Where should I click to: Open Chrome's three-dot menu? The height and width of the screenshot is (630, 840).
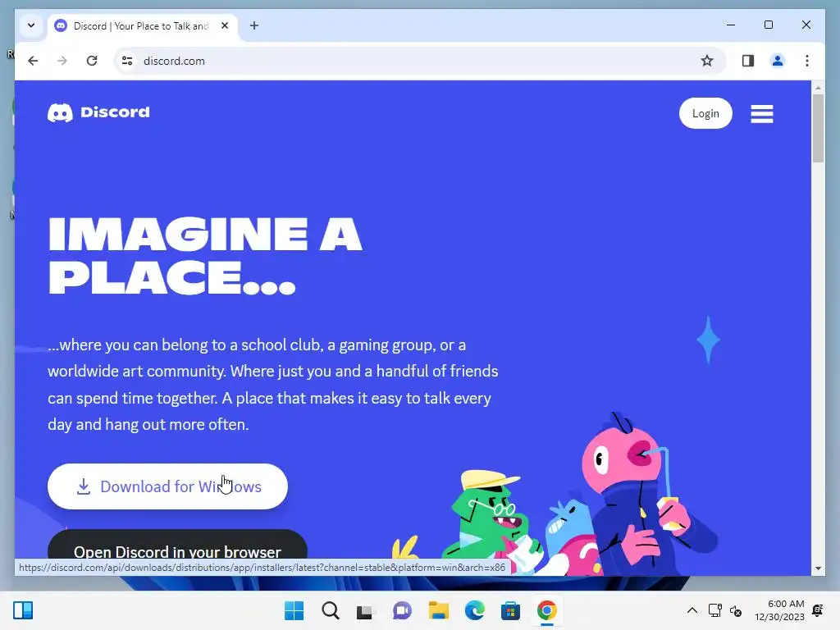[x=807, y=61]
